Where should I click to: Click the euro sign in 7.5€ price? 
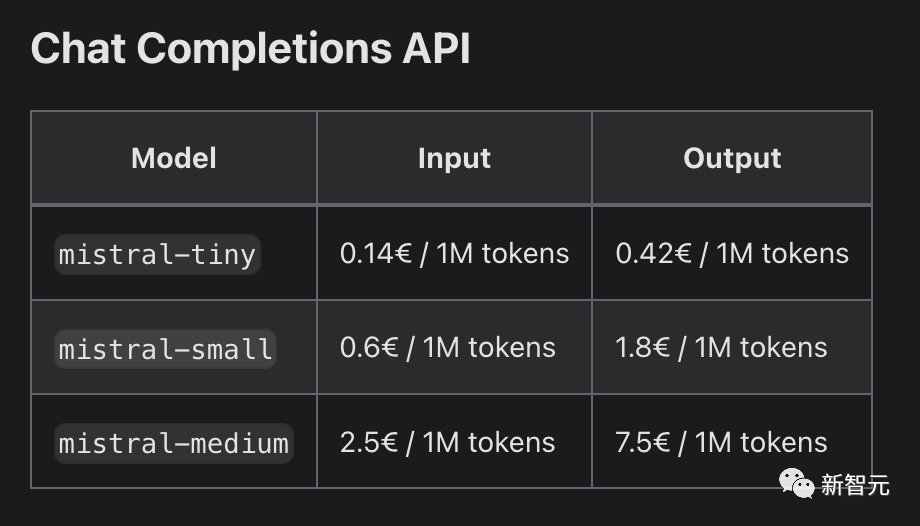click(x=660, y=442)
